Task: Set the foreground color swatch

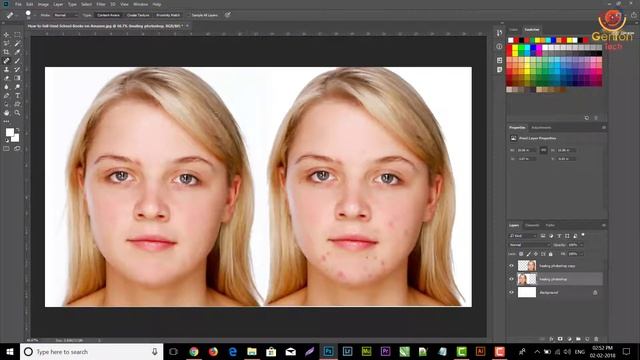Action: (9, 132)
